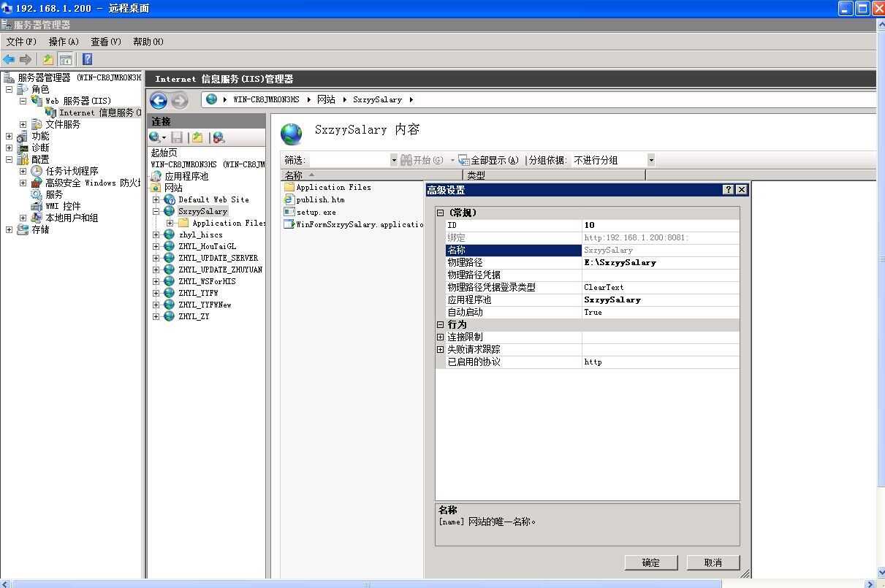The width and height of the screenshot is (885, 588).
Task: Click the 应用程序池 value SxzyySalary in dialog
Action: pyautogui.click(x=661, y=299)
